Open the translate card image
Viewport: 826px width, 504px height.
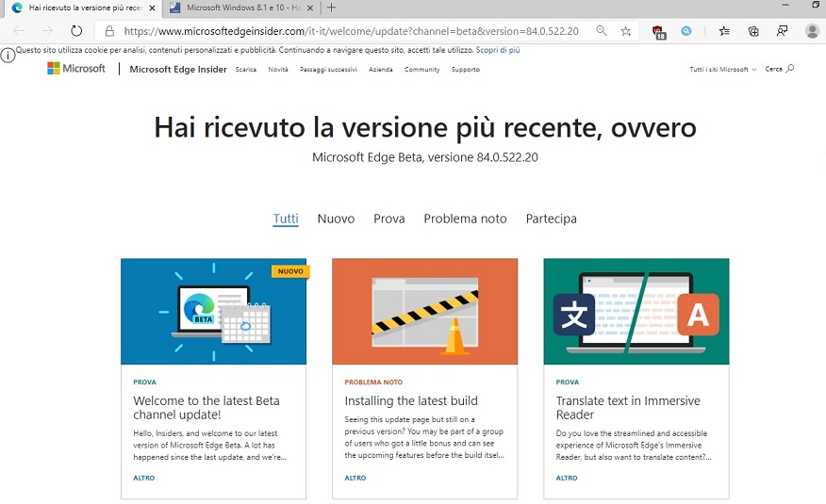636,312
